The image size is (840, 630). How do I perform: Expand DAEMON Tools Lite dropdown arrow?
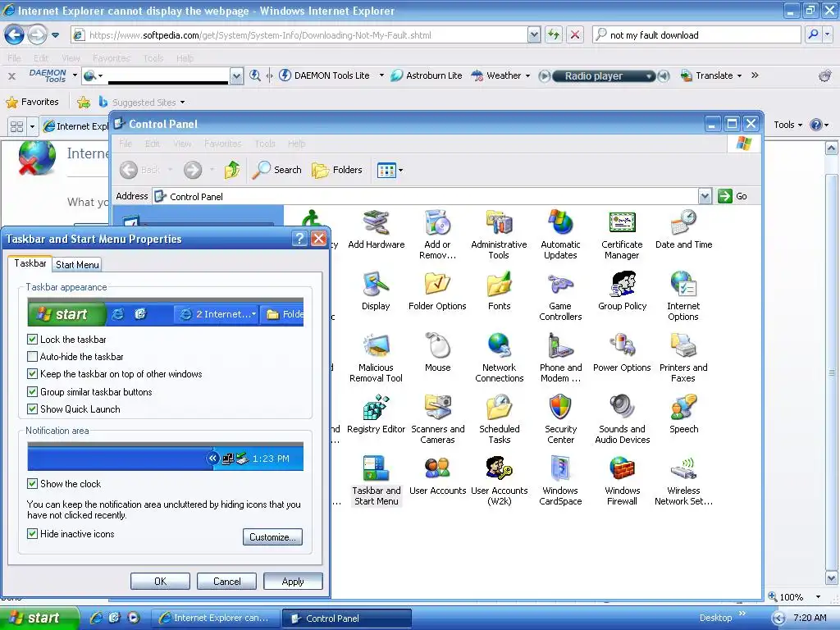[x=381, y=75]
